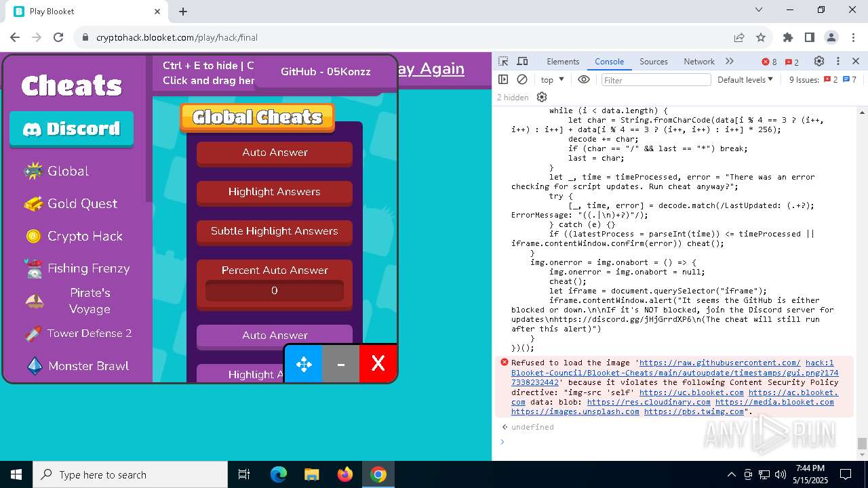Open the 'top' JavaScript context dropdown
868x488 pixels.
(552, 79)
